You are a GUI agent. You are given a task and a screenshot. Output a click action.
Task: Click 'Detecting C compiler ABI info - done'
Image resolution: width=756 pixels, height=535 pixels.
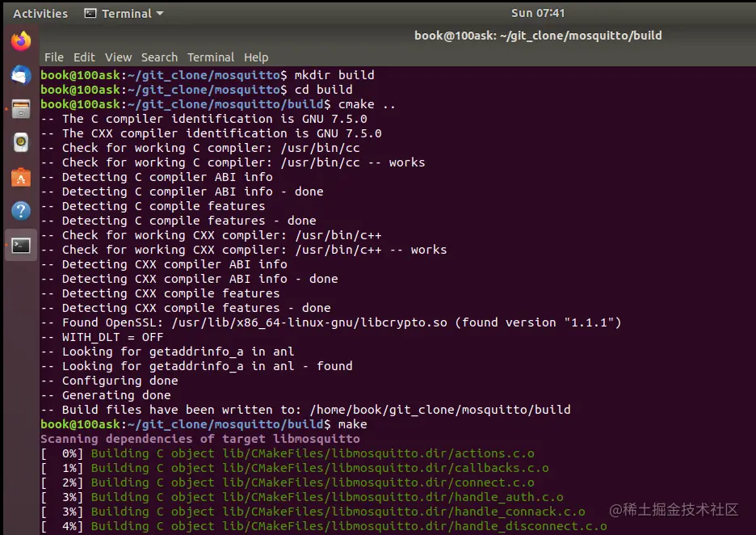182,192
